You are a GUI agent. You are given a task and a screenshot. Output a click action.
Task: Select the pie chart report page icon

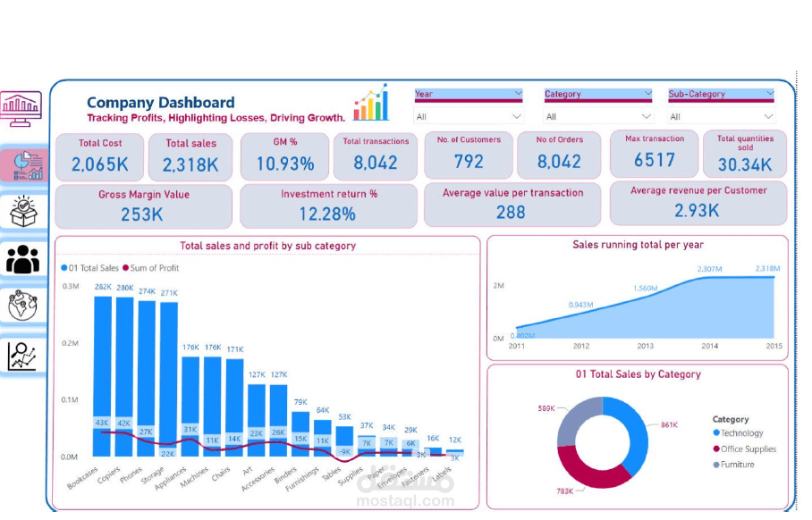[x=28, y=165]
